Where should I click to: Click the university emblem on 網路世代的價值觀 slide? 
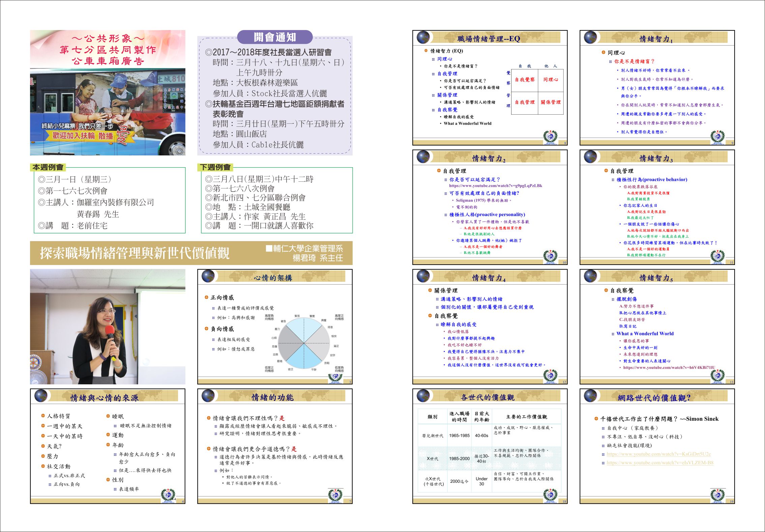pos(717,495)
